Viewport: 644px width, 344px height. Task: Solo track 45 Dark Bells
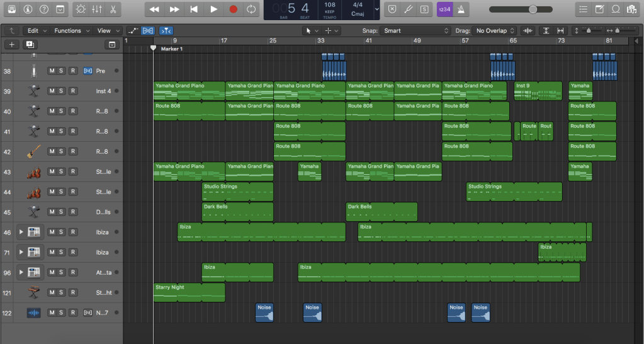point(62,212)
